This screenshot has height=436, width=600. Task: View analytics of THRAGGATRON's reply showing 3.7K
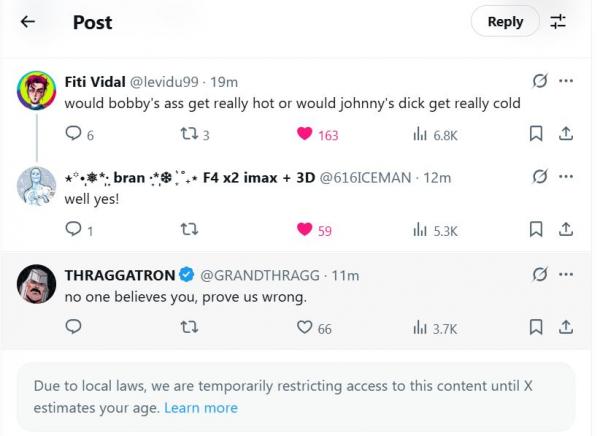pyautogui.click(x=435, y=328)
